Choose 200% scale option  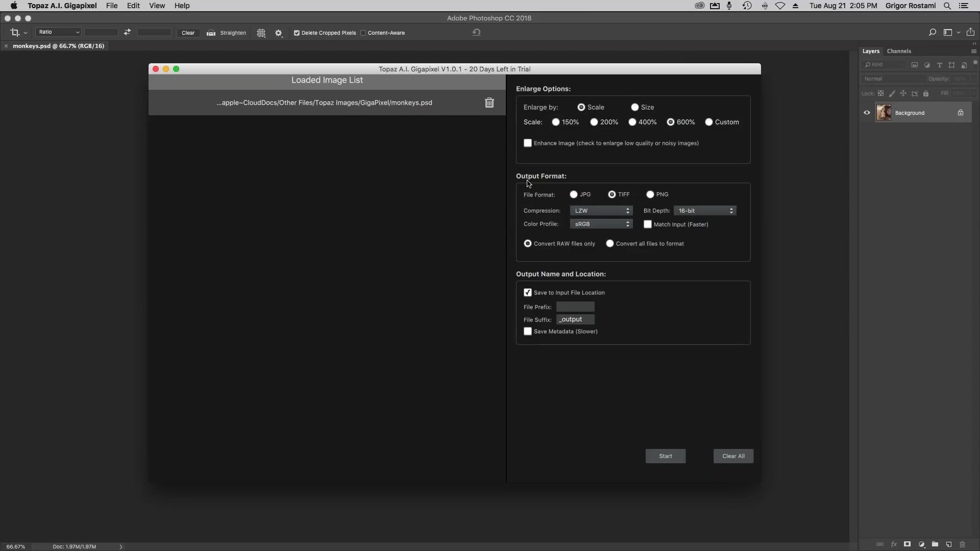[x=594, y=122]
